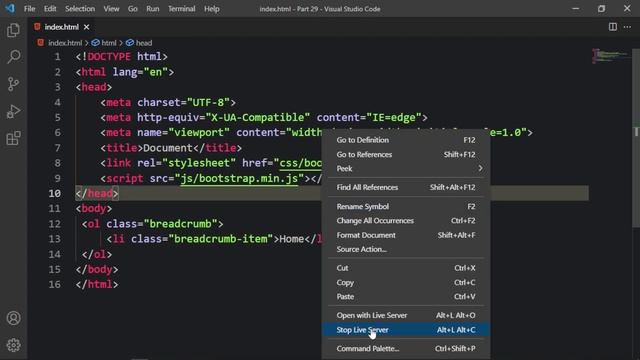Click the "breadcrumb-item" class string

(220, 239)
